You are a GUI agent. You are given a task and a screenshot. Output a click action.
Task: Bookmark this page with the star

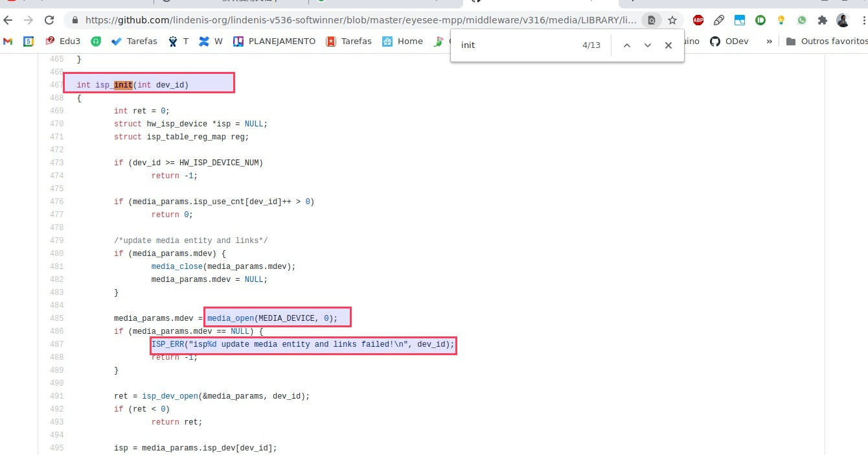[672, 20]
